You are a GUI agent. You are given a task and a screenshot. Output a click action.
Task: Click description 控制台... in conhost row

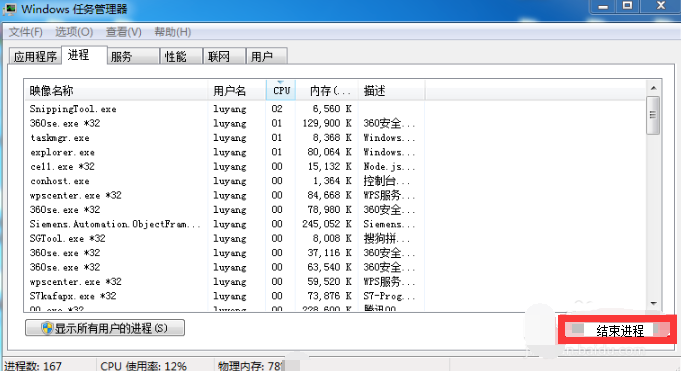pyautogui.click(x=387, y=181)
